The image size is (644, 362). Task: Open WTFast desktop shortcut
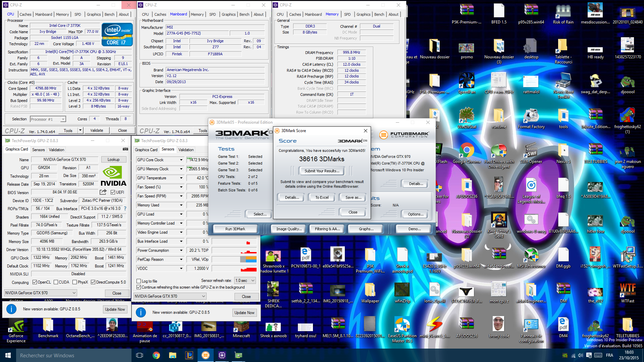(x=628, y=293)
